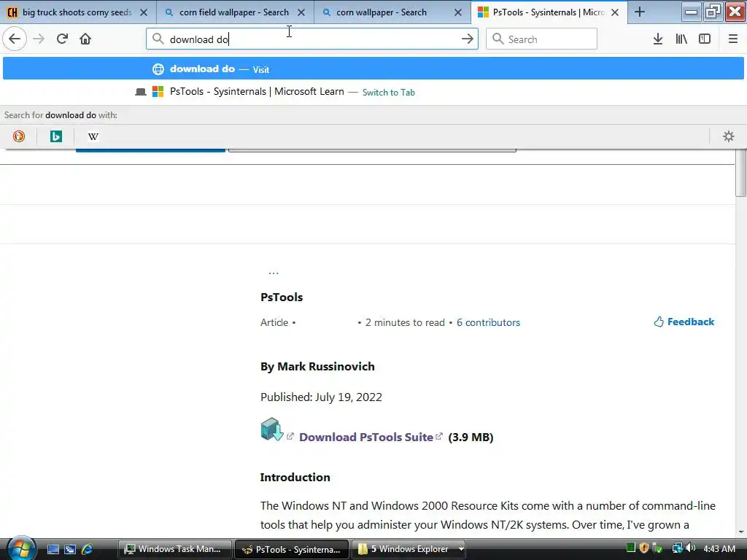Screen dimensions: 747x560
Task: Go back to the previous page
Action: pyautogui.click(x=15, y=39)
